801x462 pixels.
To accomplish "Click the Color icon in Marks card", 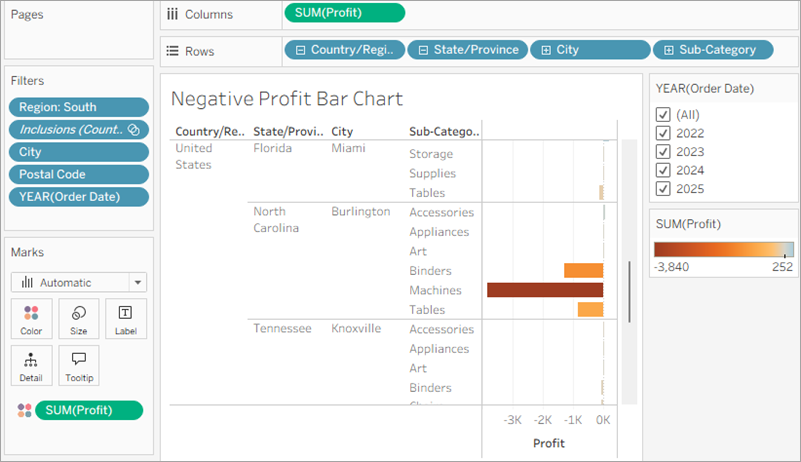I will coord(31,318).
